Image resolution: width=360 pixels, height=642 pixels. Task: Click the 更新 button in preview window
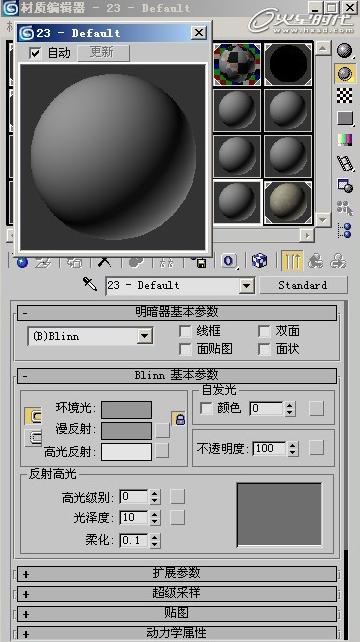[x=103, y=53]
